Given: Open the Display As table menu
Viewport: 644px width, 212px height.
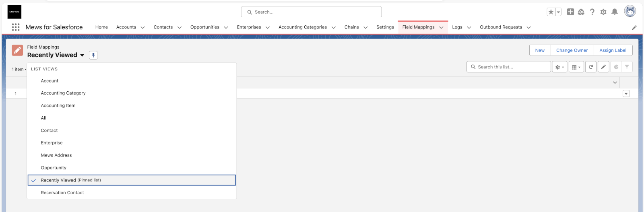Looking at the screenshot, I should tap(576, 67).
